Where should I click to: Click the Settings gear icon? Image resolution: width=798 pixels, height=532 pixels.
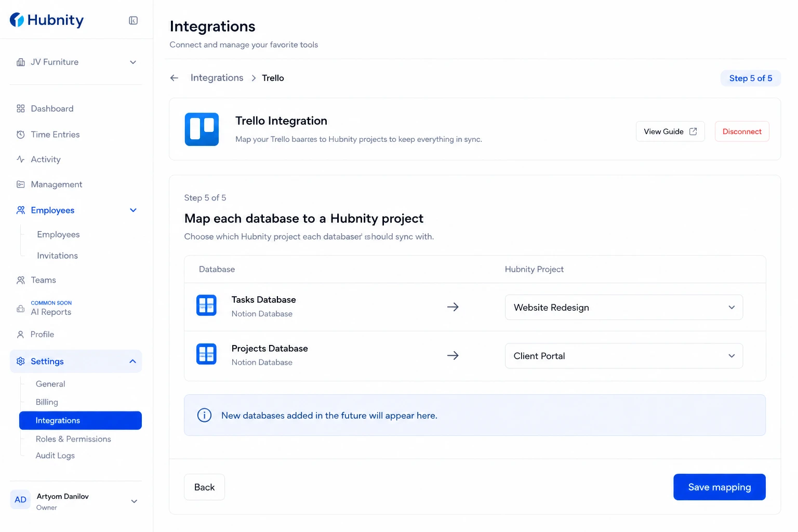(21, 362)
